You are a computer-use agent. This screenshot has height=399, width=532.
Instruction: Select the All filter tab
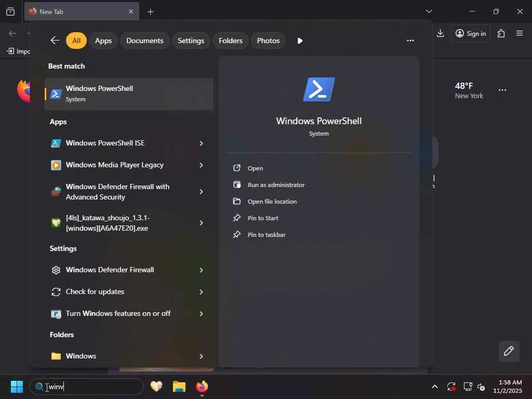76,41
